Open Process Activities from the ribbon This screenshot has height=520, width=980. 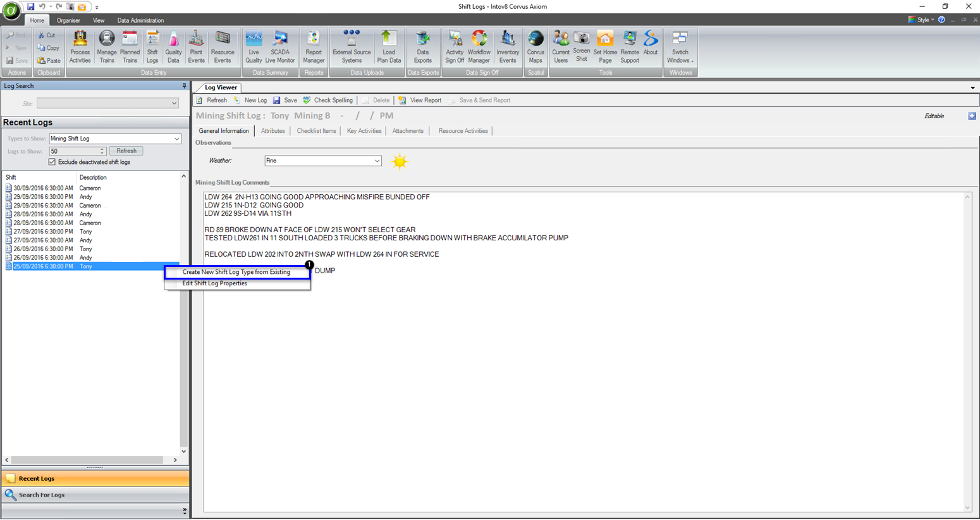click(80, 47)
